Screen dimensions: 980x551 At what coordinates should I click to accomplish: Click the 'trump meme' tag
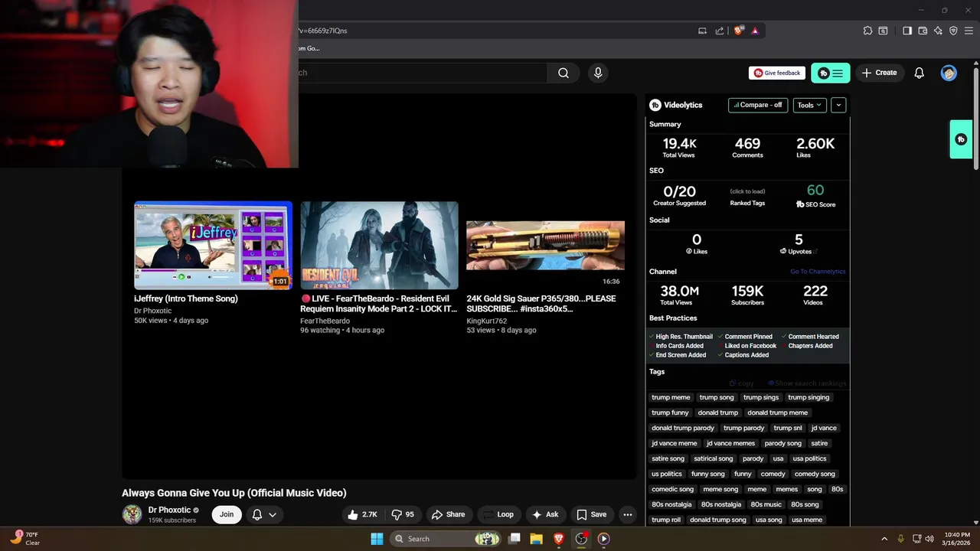point(671,397)
